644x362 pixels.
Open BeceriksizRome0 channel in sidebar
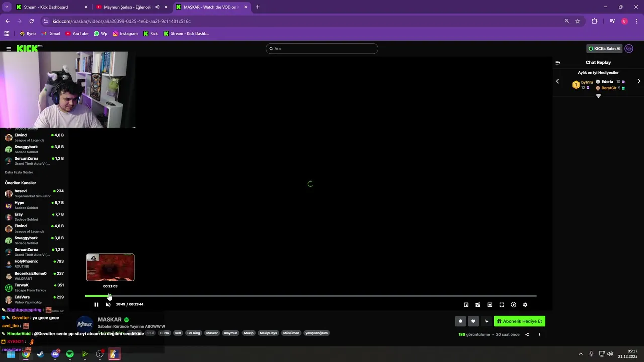(34, 276)
